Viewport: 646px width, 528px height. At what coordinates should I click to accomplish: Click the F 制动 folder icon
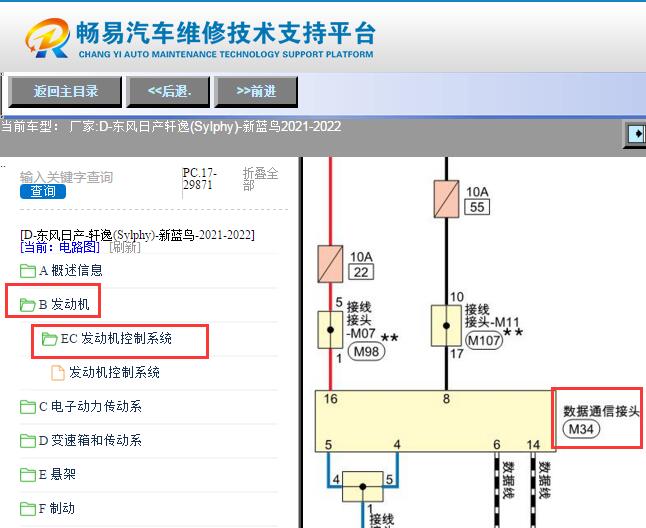[28, 509]
